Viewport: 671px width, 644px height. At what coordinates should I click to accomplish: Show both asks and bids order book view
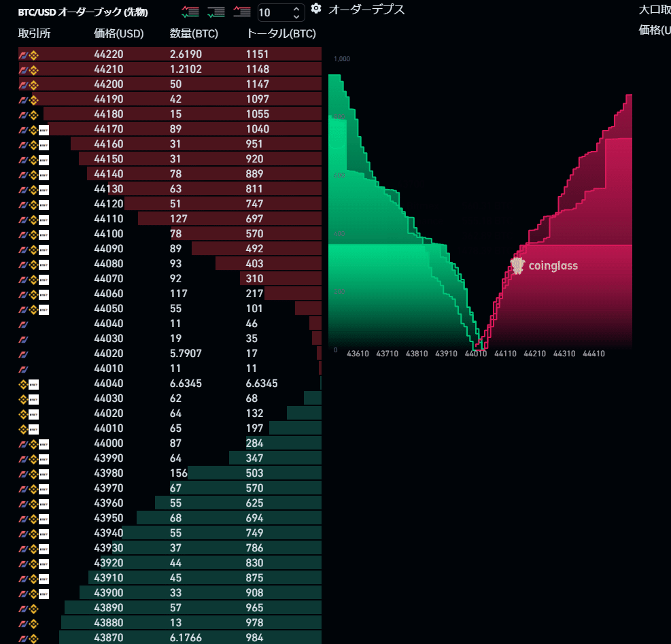coord(190,12)
